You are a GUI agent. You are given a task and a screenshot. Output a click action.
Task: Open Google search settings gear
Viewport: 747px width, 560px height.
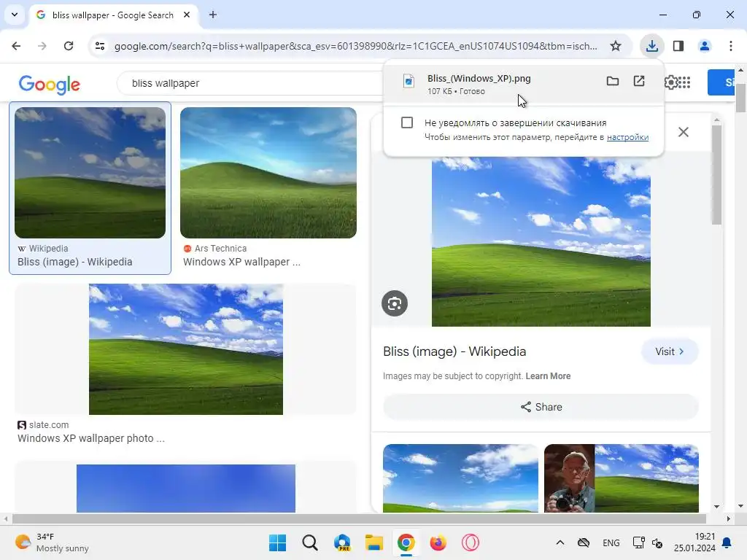point(671,82)
